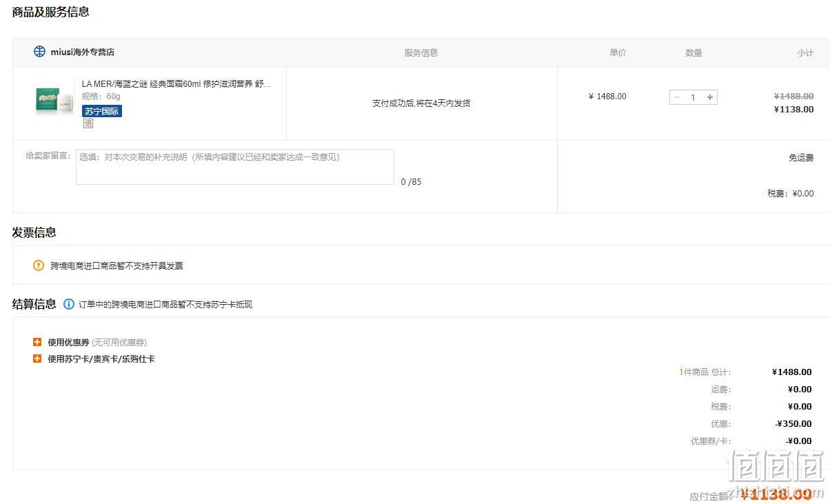Click the 退 return policy icon

(x=88, y=123)
